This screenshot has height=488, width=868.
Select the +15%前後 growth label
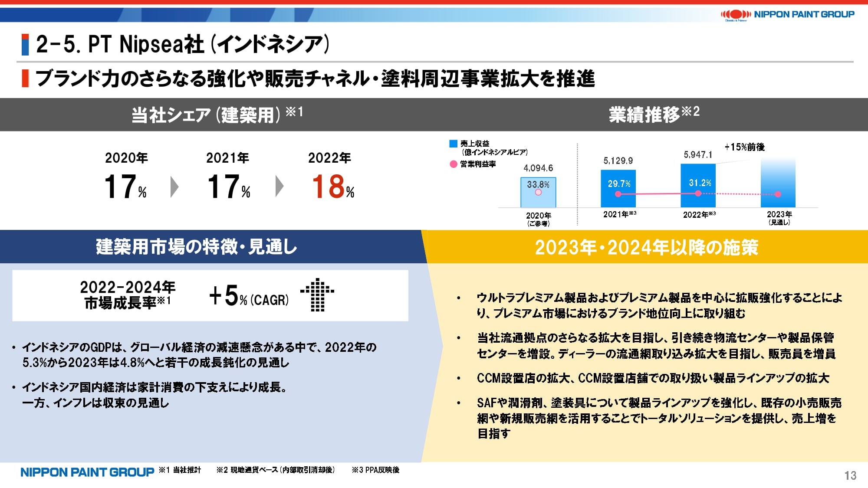745,147
